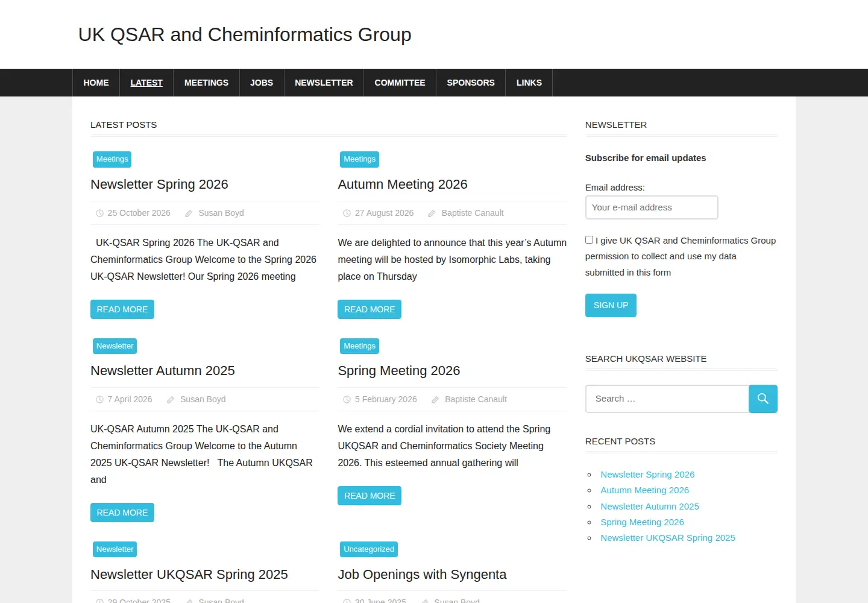Open Newsletter UKQSAR Spring 2025 in Recent Posts
The width and height of the screenshot is (868, 603).
(668, 538)
